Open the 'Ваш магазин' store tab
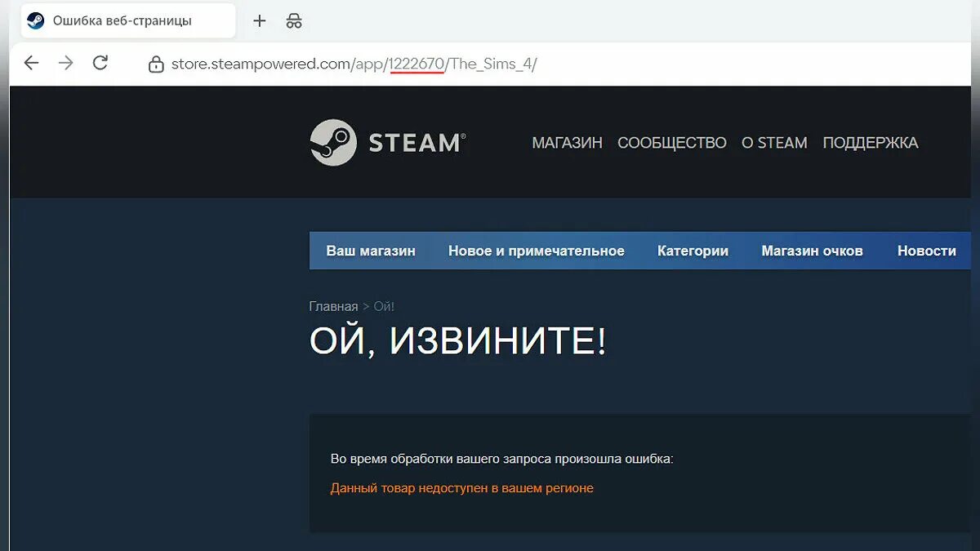Viewport: 980px width, 551px height. point(371,251)
